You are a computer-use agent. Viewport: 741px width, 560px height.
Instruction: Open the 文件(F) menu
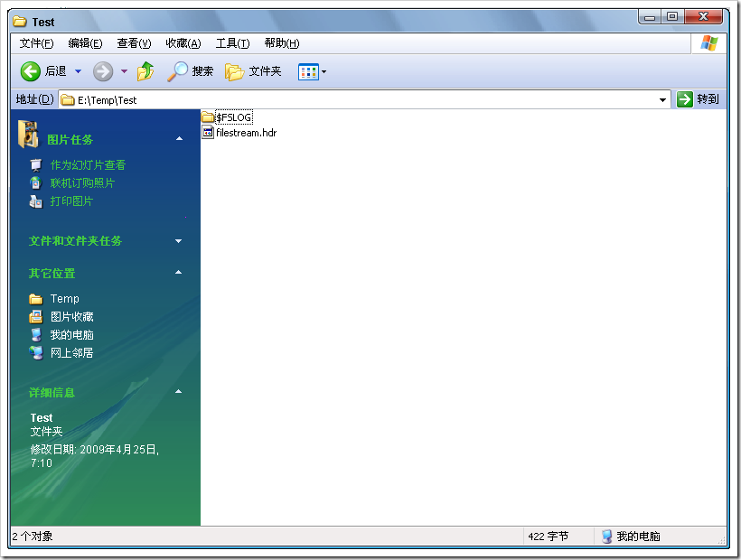[x=36, y=43]
